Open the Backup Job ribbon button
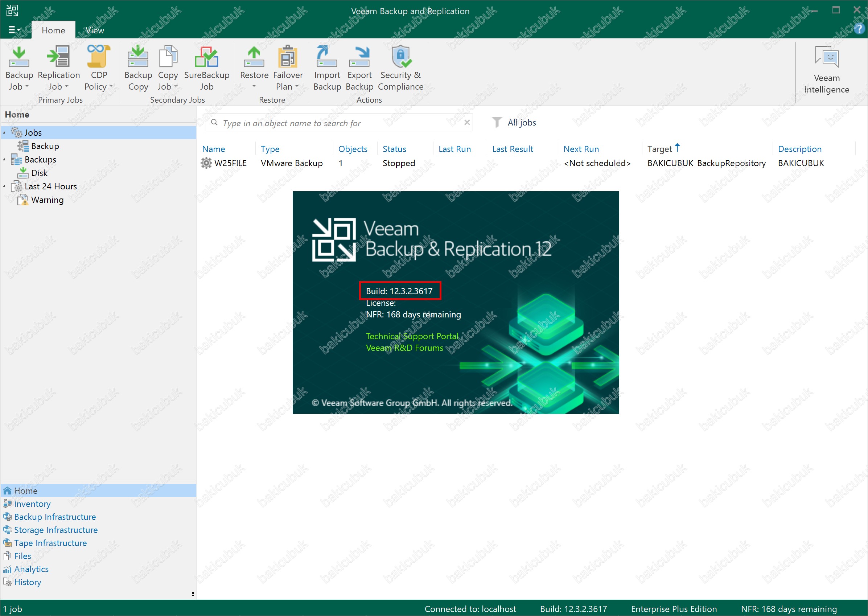 click(x=19, y=68)
